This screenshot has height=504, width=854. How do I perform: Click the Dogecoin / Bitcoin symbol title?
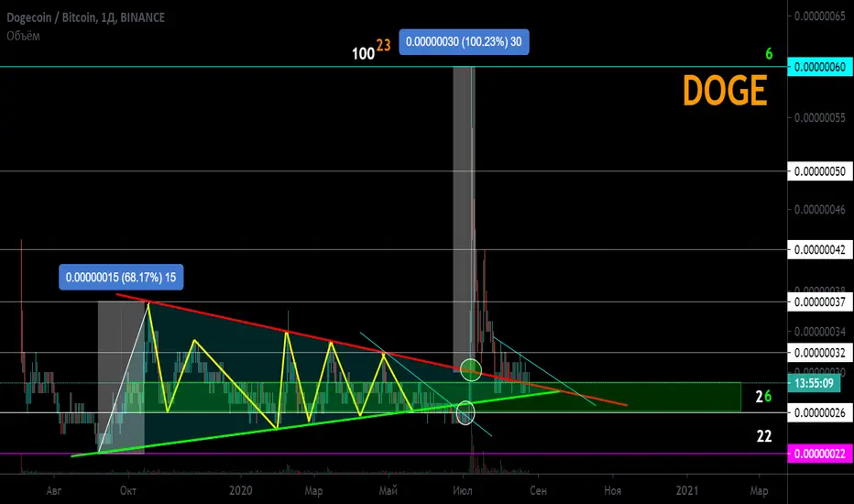click(85, 17)
